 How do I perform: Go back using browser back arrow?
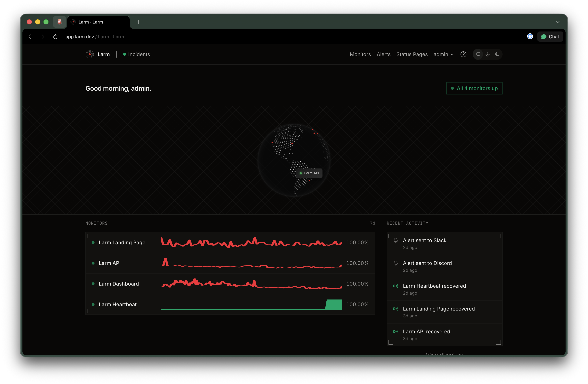pyautogui.click(x=30, y=37)
